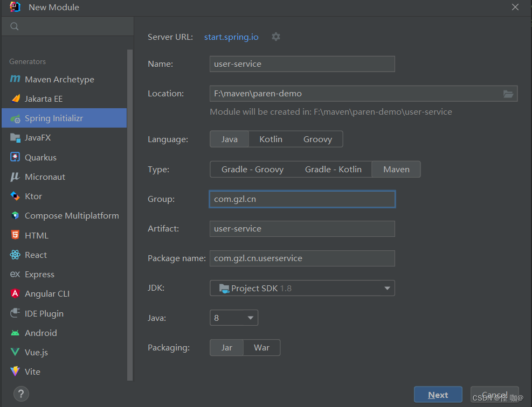Image resolution: width=532 pixels, height=407 pixels.
Task: Click the Quarkus generator icon
Action: coord(15,157)
